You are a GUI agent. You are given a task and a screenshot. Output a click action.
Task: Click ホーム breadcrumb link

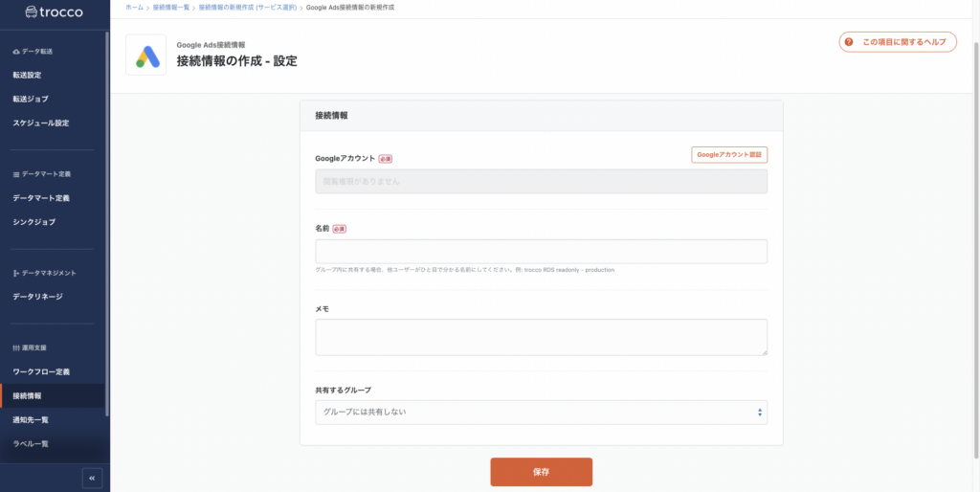[134, 8]
